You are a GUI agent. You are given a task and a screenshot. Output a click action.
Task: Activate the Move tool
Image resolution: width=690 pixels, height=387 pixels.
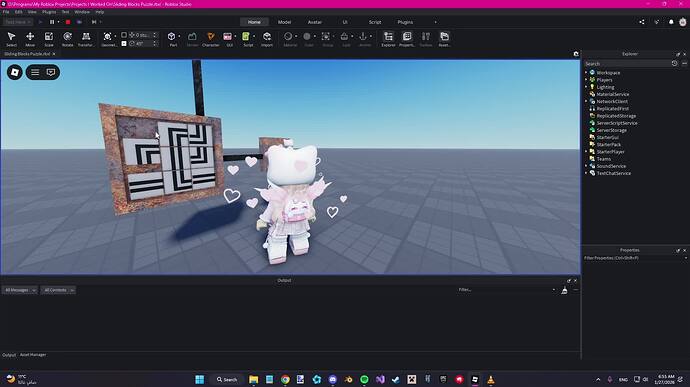pyautogui.click(x=30, y=39)
